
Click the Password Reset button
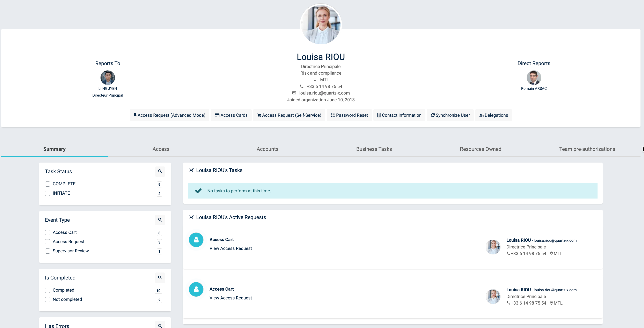coord(349,115)
